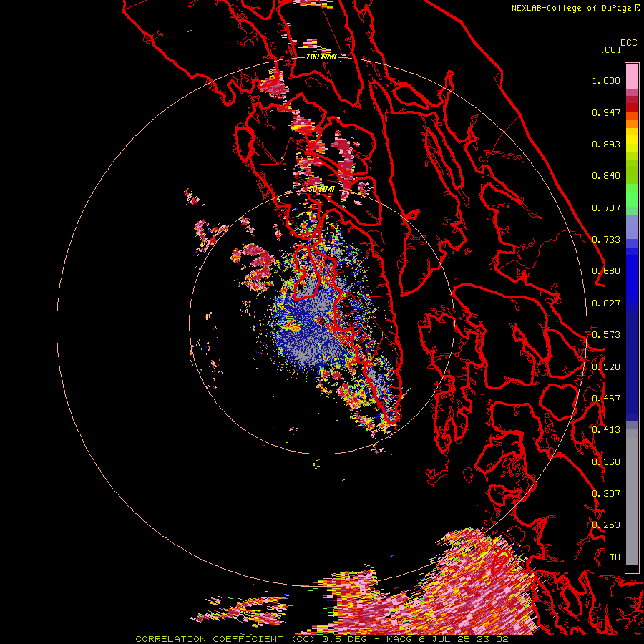Viewport: 644px width, 644px height.
Task: Select the 0.360 scale value
Action: point(606,462)
